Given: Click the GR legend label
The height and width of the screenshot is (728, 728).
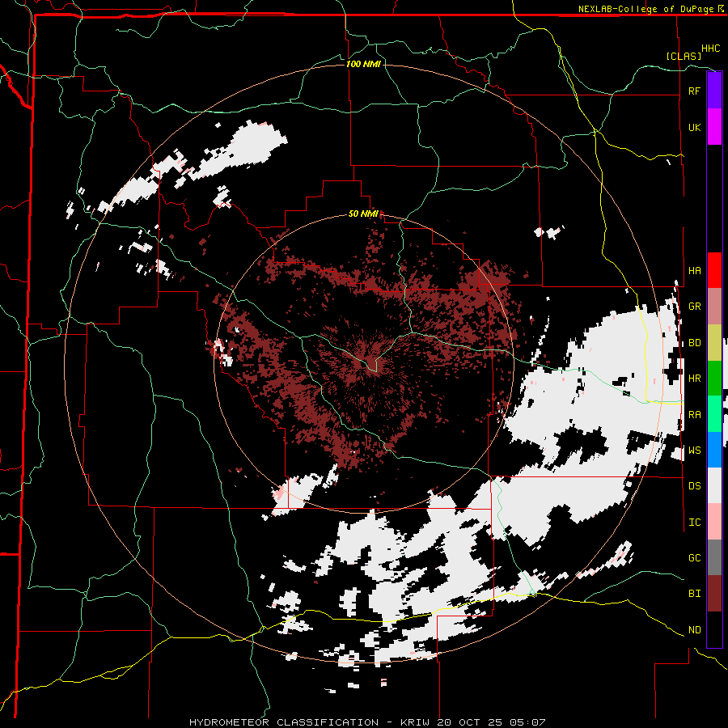Looking at the screenshot, I should tap(694, 307).
